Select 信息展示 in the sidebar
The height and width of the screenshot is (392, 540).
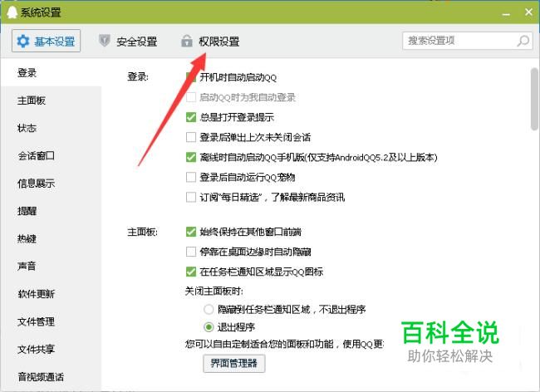[51, 184]
